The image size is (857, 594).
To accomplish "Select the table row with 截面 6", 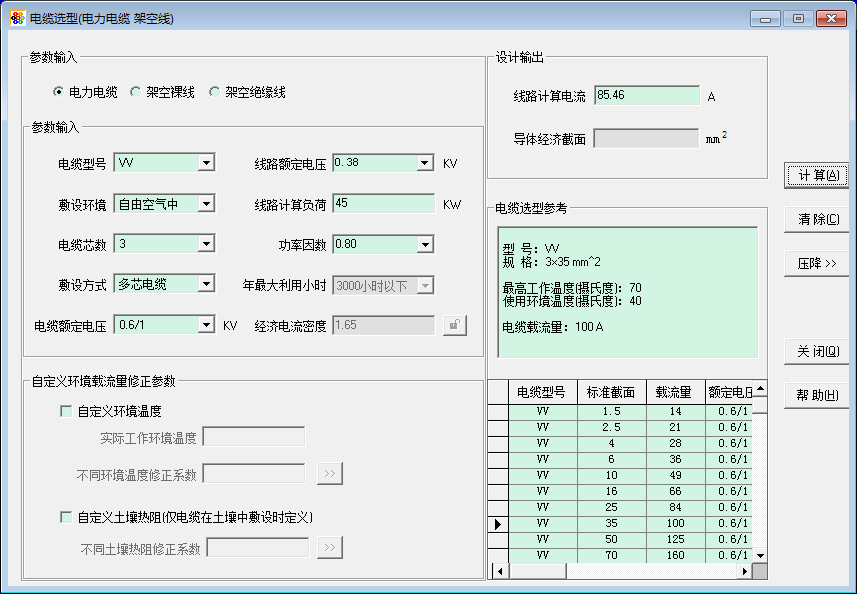I will click(x=620, y=460).
